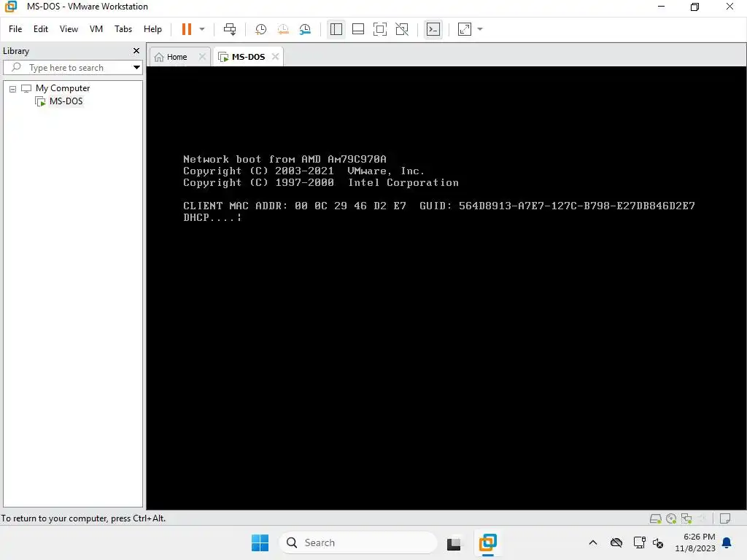Pause the virtual machine with the orange button
The height and width of the screenshot is (560, 747).
187,29
